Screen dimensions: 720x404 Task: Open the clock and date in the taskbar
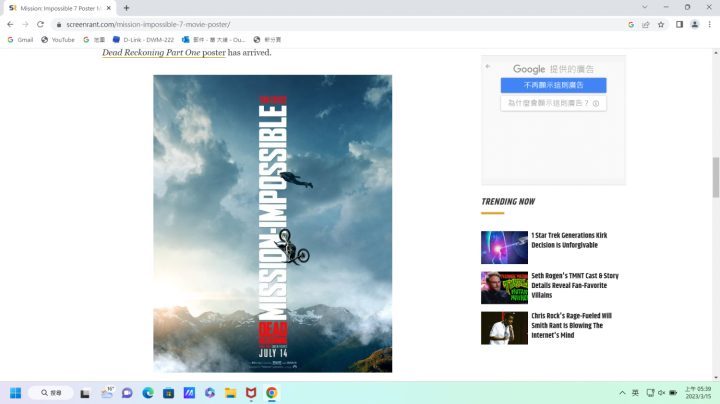pyautogui.click(x=698, y=393)
